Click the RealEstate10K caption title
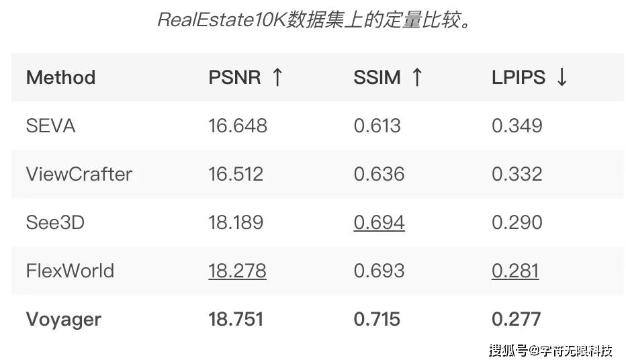Screen dimensions: 626x364 coord(314,19)
